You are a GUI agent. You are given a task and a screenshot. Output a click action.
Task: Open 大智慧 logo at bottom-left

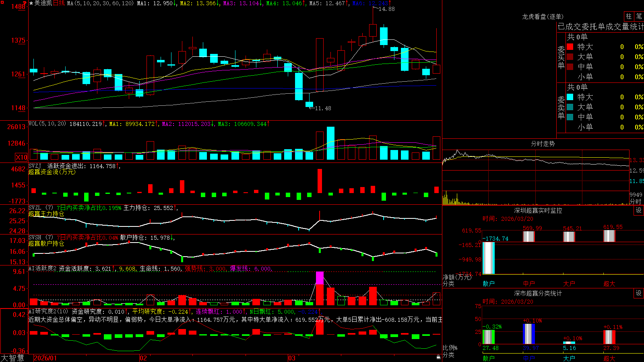pos(12,358)
